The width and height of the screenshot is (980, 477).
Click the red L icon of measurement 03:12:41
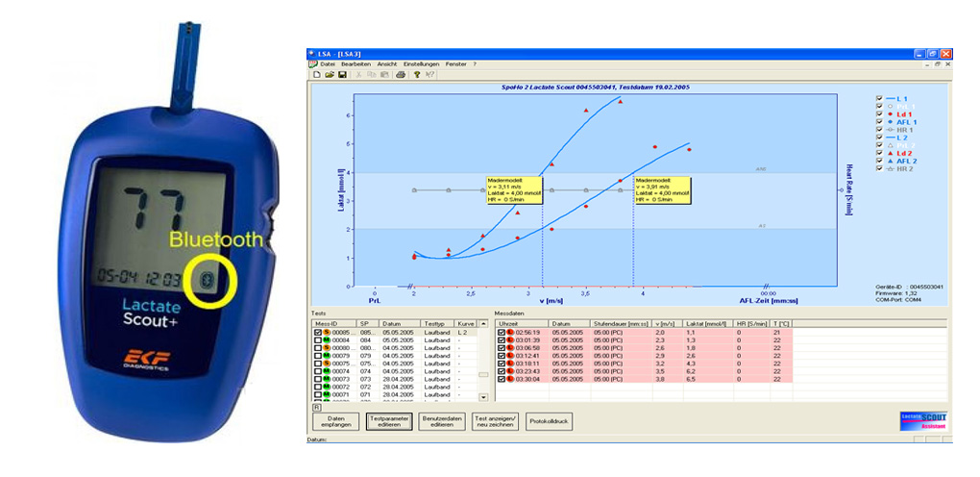(510, 356)
